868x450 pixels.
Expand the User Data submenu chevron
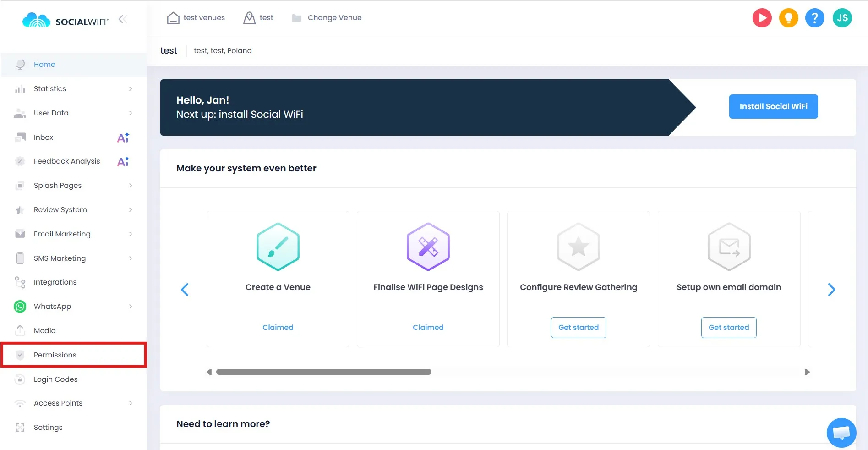[x=131, y=113]
